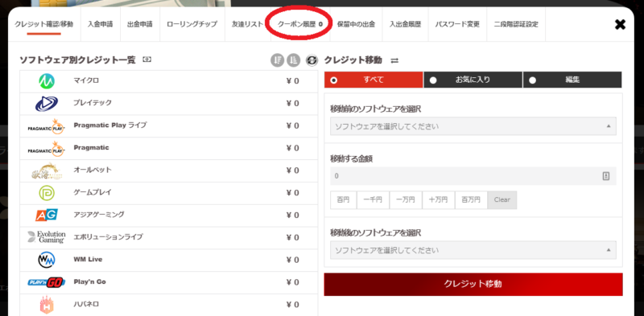The width and height of the screenshot is (644, 316).
Task: Click the ソフトウェア別クレジット一覧 heading
Action: tap(77, 60)
